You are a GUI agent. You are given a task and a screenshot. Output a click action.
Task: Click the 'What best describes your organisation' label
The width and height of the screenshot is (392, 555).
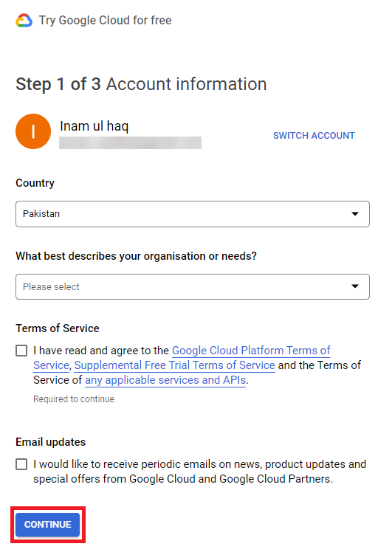click(136, 256)
